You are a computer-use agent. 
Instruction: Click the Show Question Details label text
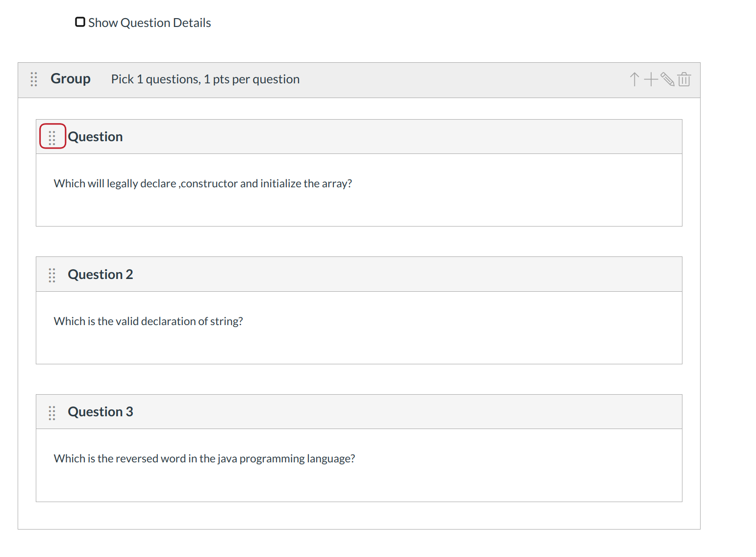click(x=150, y=23)
